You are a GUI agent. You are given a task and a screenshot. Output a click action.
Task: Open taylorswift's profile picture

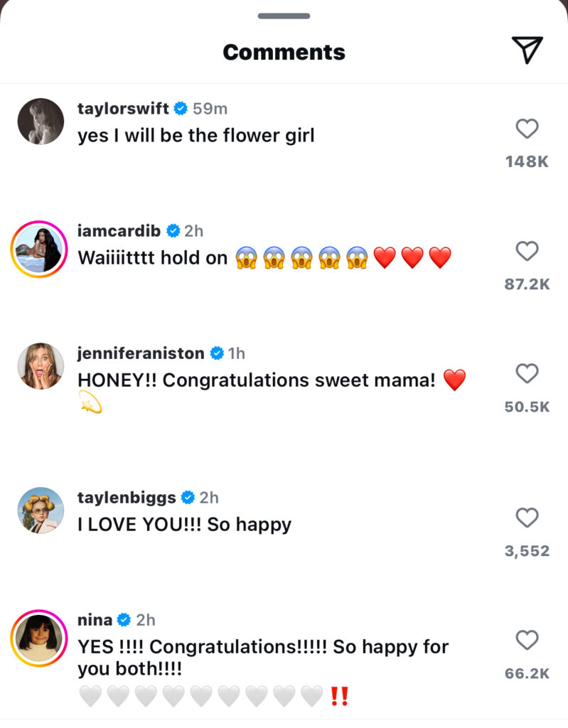[x=41, y=122]
